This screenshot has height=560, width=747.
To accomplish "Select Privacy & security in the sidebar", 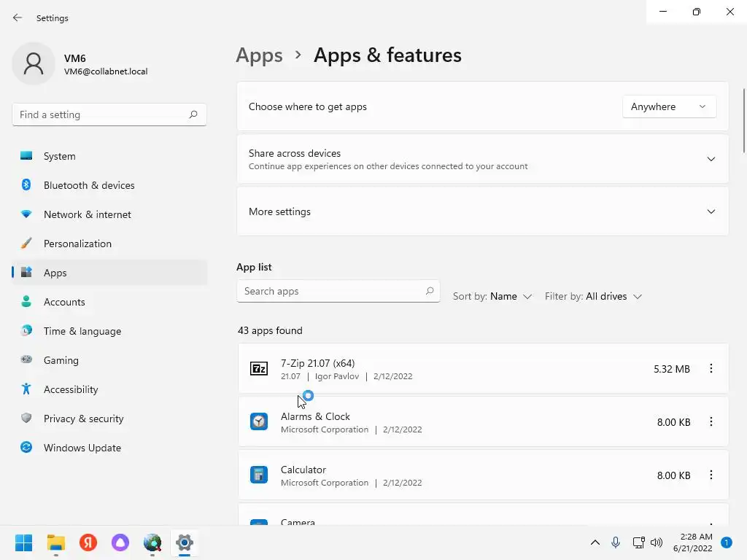I will point(83,419).
